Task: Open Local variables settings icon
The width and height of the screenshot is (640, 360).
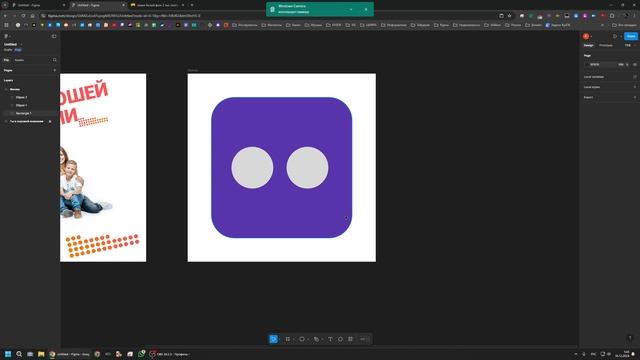Action: (635, 77)
